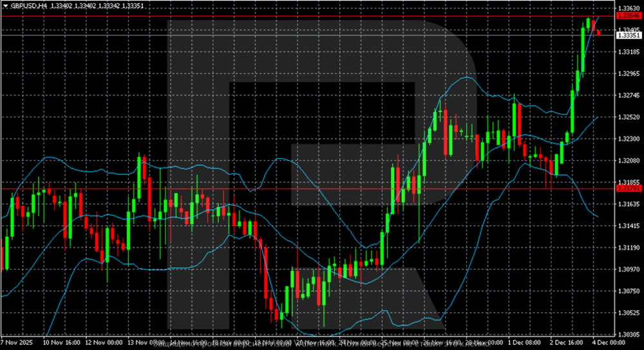Image resolution: width=644 pixels, height=350 pixels.
Task: Select the red 1.33546 price tag
Action: (629, 15)
